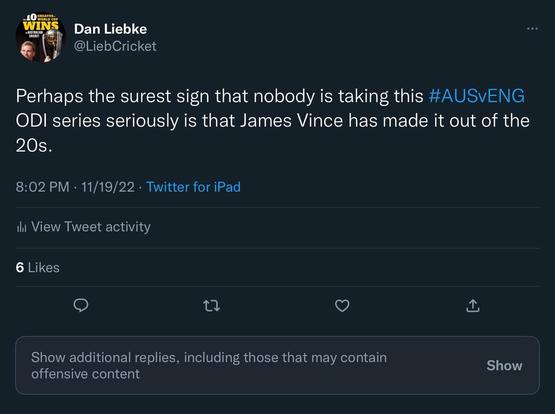Show additional replies with Show button
The width and height of the screenshot is (555, 414).
click(x=504, y=366)
